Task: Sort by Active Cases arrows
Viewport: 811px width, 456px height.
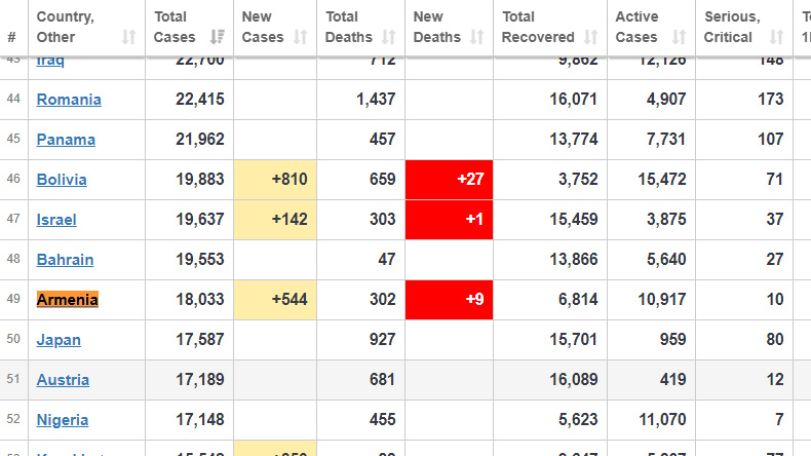Action: click(x=679, y=37)
